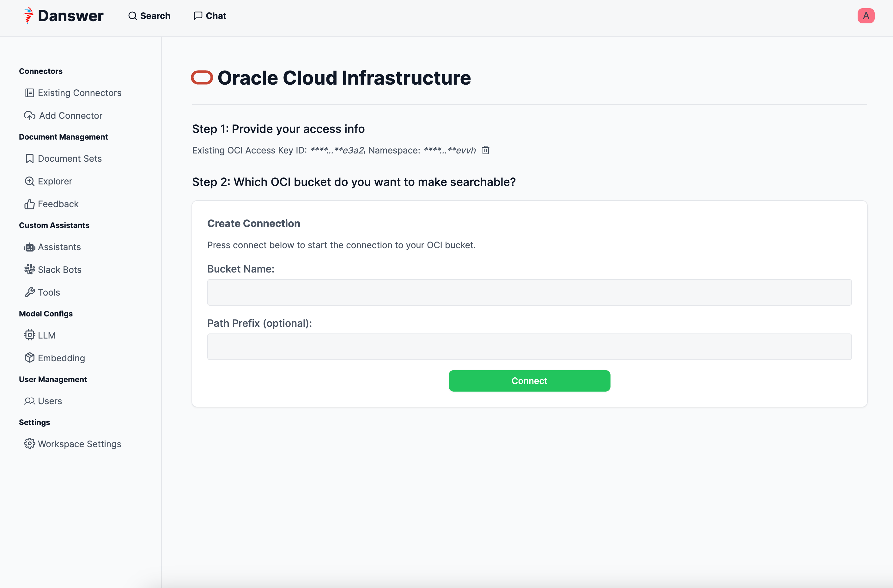Click the Add Connector cloud upload icon
893x588 pixels.
coord(30,116)
